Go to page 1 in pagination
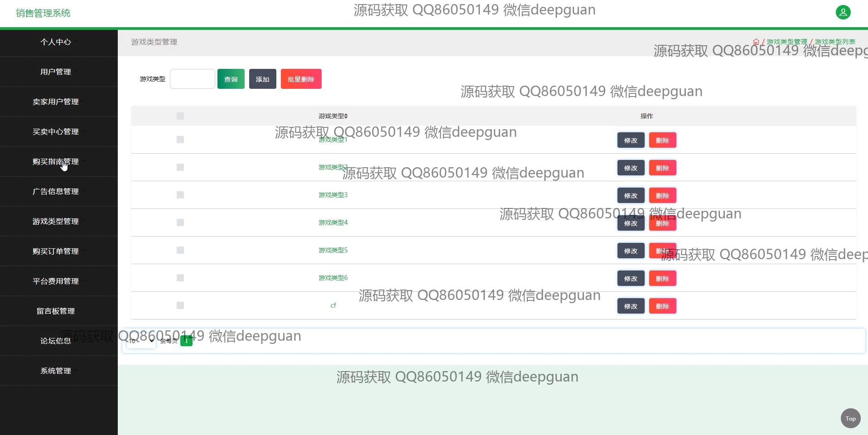This screenshot has width=868, height=435. [x=186, y=341]
